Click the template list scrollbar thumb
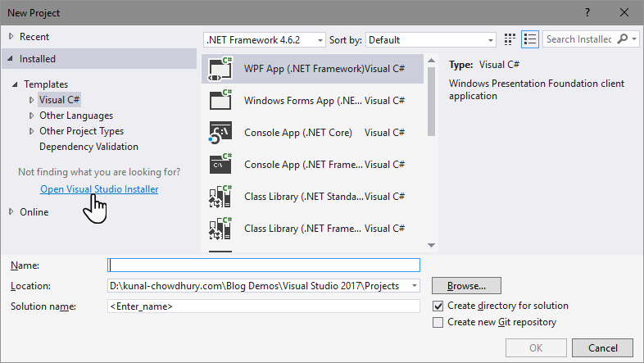The image size is (644, 363). (x=431, y=101)
